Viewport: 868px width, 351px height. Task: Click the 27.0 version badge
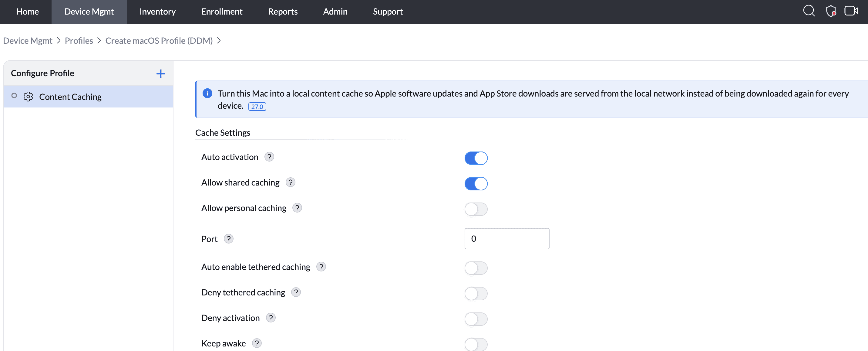[x=257, y=107]
